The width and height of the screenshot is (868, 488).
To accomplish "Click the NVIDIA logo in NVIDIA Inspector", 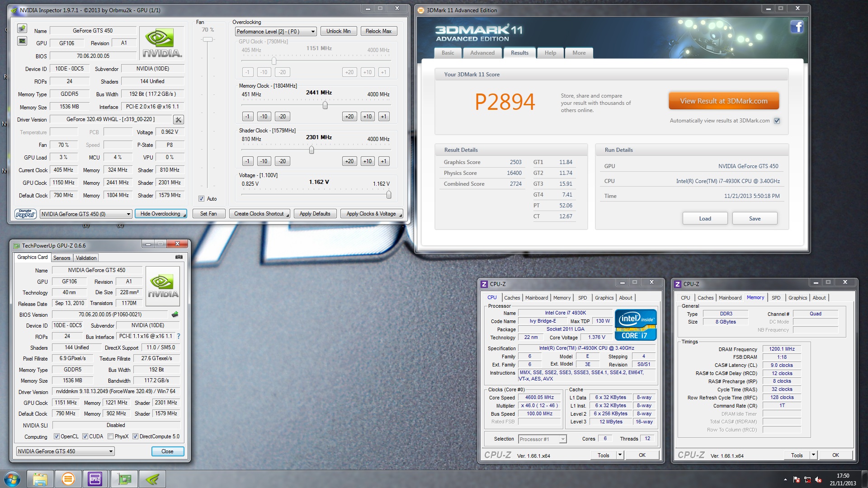I will (x=162, y=43).
